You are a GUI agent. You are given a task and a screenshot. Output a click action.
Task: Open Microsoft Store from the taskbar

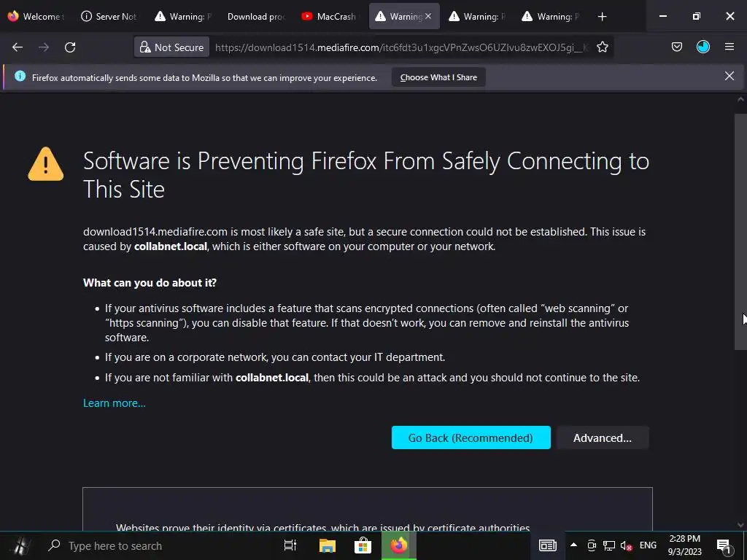click(363, 545)
